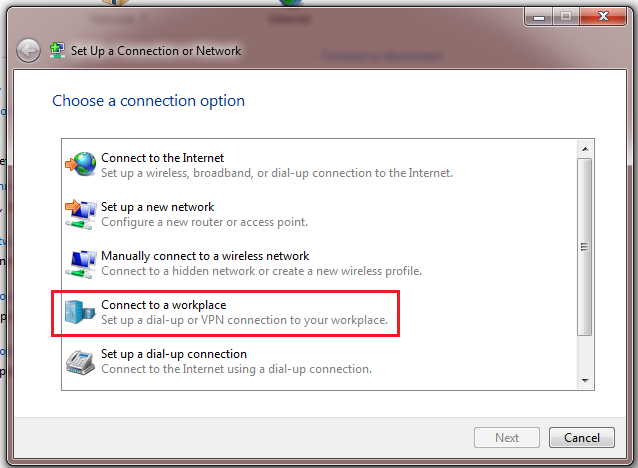Viewport: 638px width, 468px height.
Task: Click the building icon for Connect to a workplace
Action: pos(81,312)
